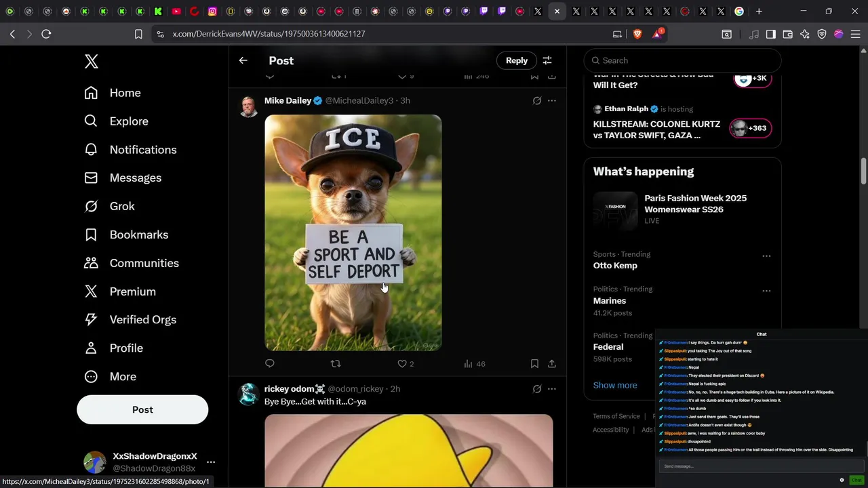Open more options on Mike Dailey's post

pos(552,100)
